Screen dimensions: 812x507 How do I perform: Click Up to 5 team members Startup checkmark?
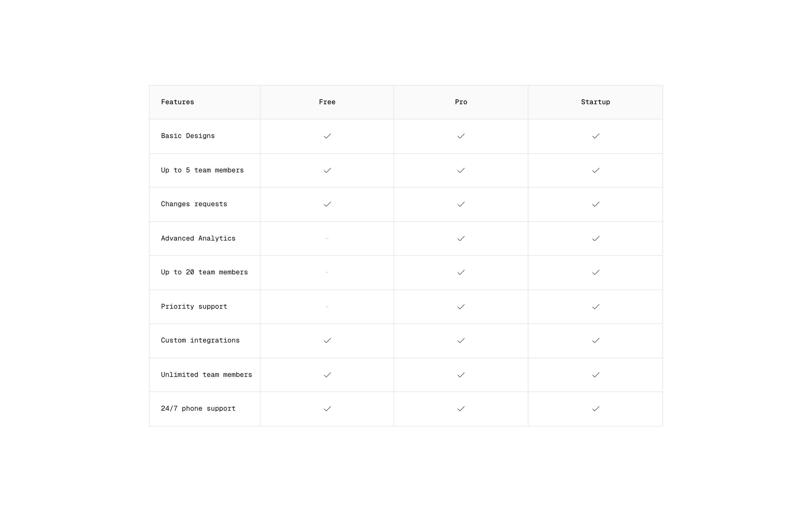point(595,170)
